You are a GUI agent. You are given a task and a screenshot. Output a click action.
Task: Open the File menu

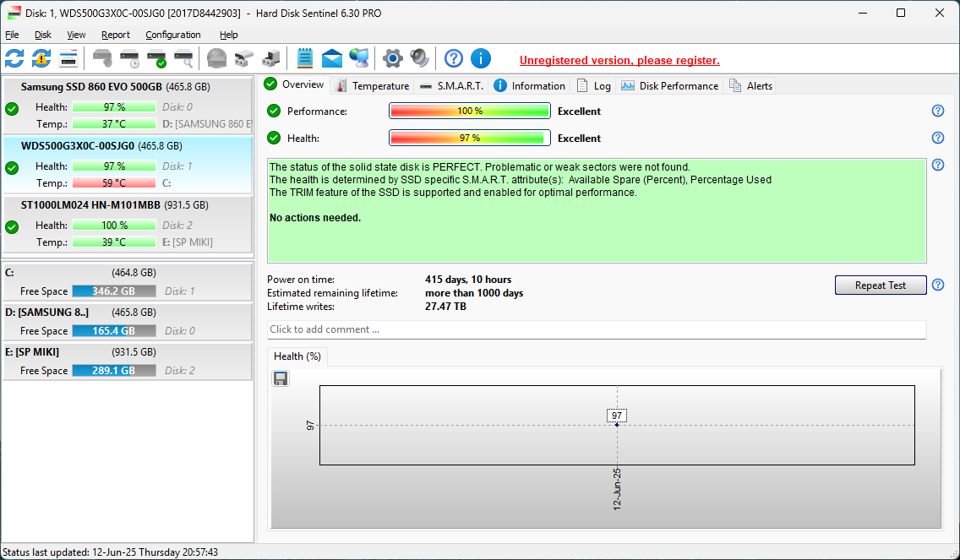coord(12,35)
